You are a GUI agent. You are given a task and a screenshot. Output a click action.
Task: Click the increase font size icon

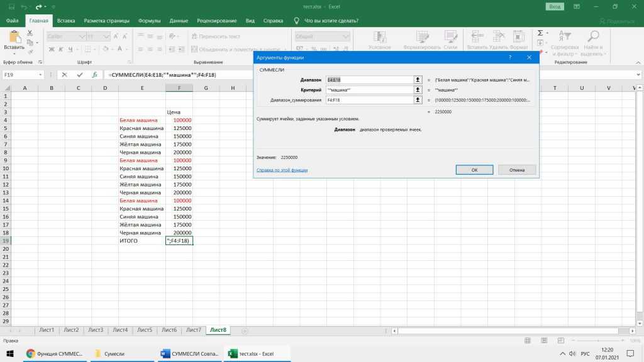click(116, 36)
